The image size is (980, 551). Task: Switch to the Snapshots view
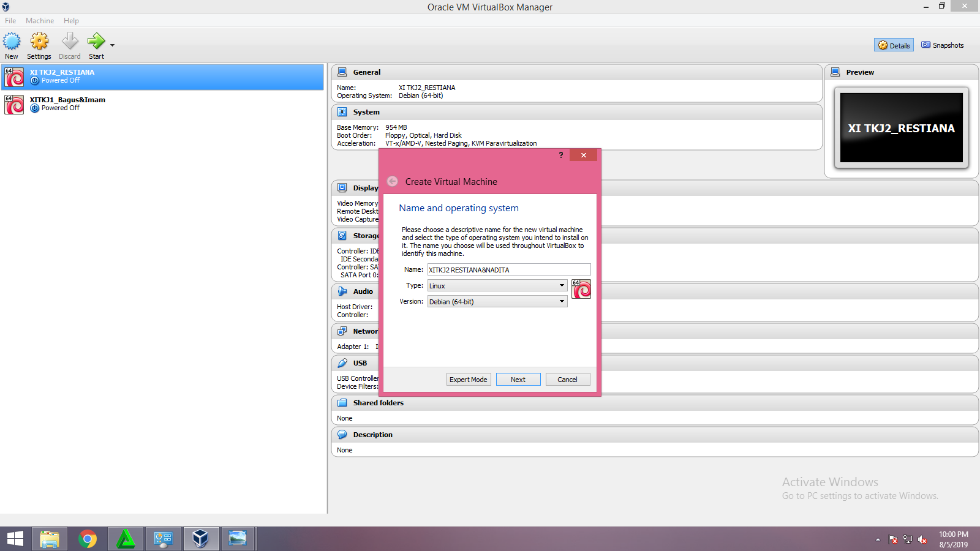click(x=943, y=45)
